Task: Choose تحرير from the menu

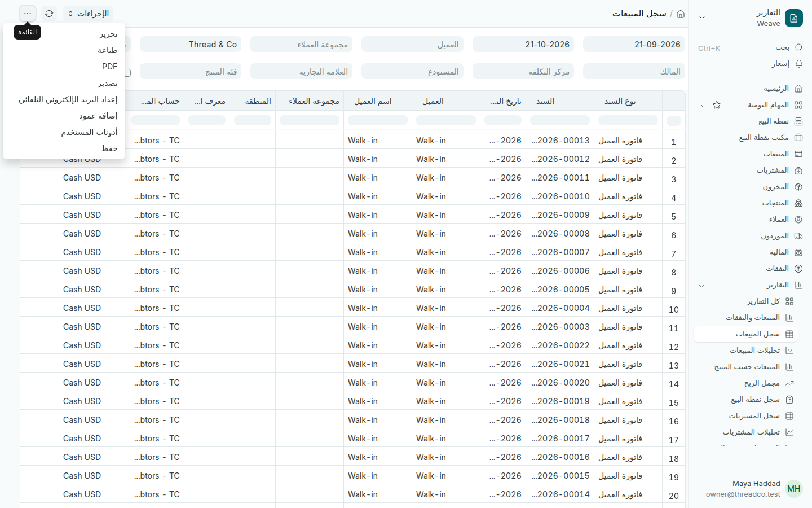Action: (64, 34)
